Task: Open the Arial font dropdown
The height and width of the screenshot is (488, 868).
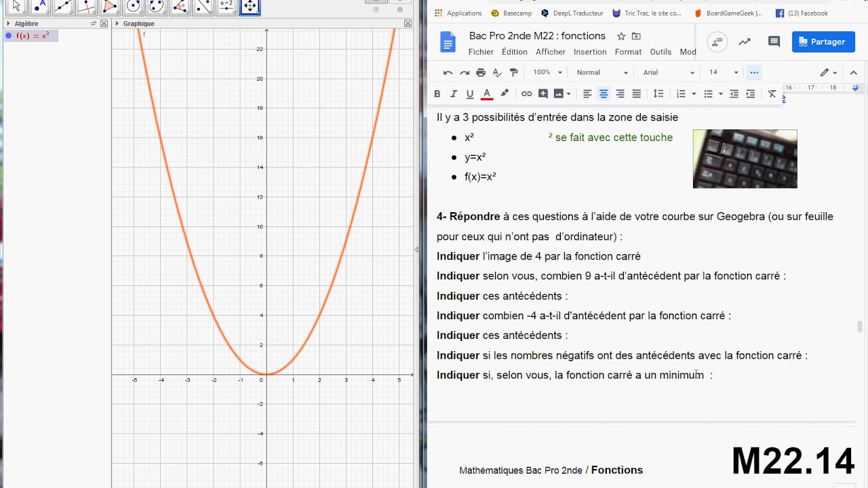Action: 669,73
